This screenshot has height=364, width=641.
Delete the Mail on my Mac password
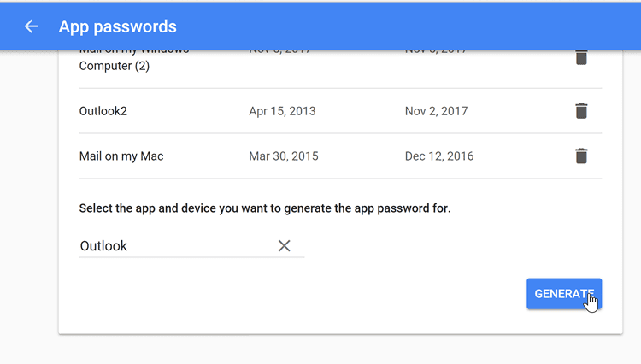pyautogui.click(x=581, y=156)
